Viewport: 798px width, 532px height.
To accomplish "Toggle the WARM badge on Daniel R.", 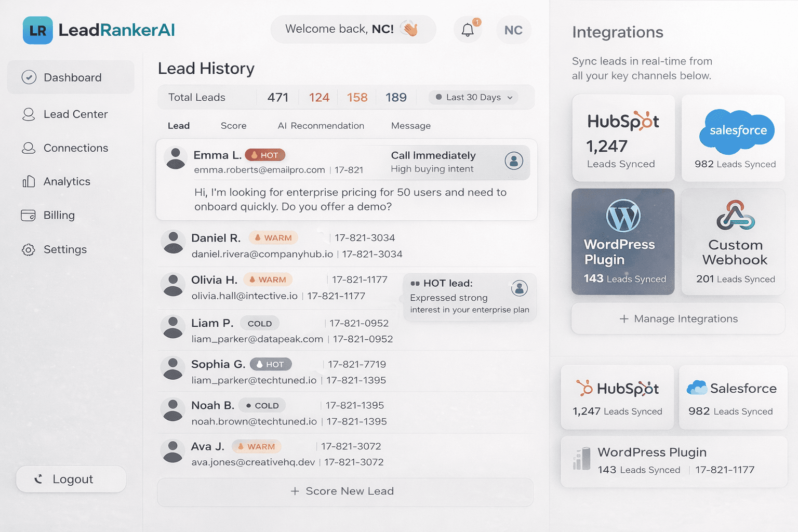I will point(273,237).
